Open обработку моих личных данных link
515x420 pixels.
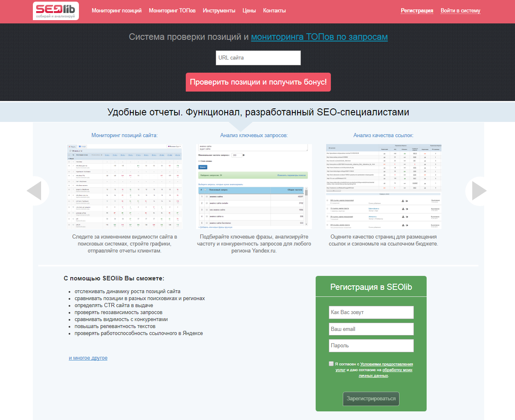pos(385,373)
